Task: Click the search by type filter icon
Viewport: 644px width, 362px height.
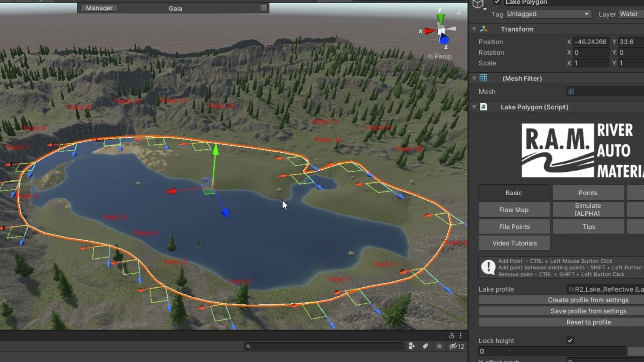Action: [412, 346]
